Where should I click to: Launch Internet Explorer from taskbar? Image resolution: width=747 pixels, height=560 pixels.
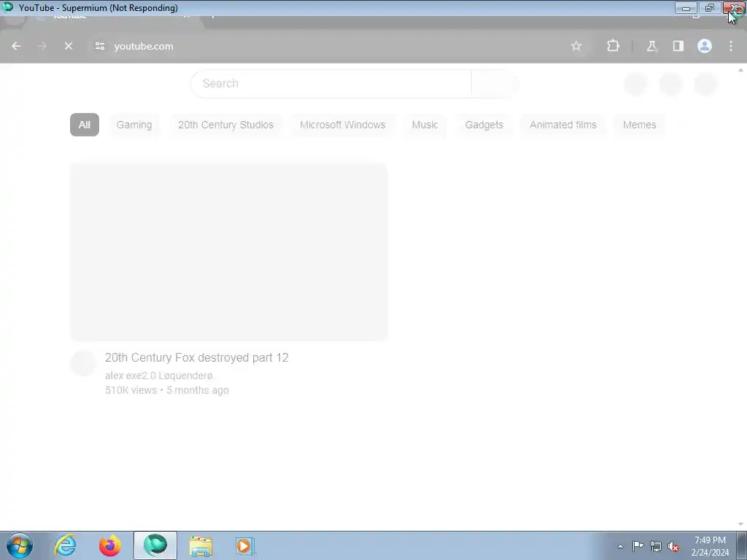click(x=65, y=545)
